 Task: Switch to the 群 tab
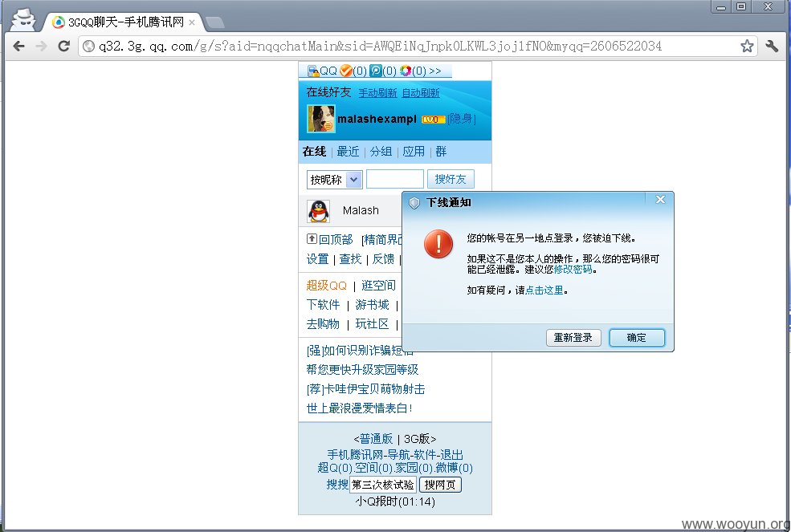[x=441, y=152]
